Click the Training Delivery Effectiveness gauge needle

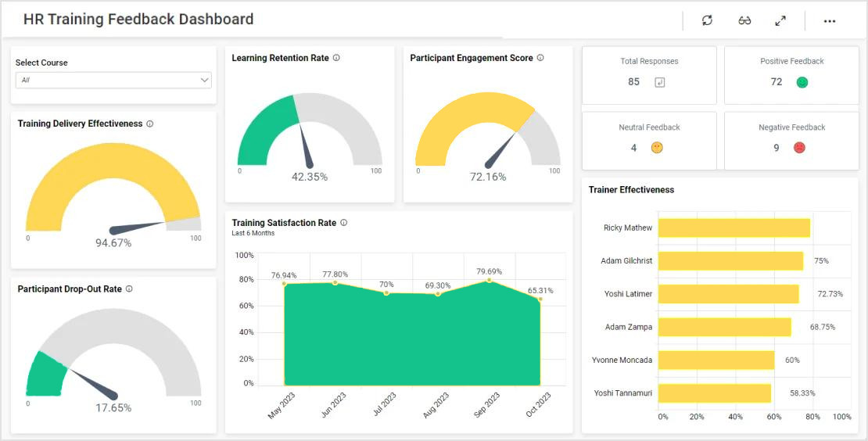(x=139, y=227)
